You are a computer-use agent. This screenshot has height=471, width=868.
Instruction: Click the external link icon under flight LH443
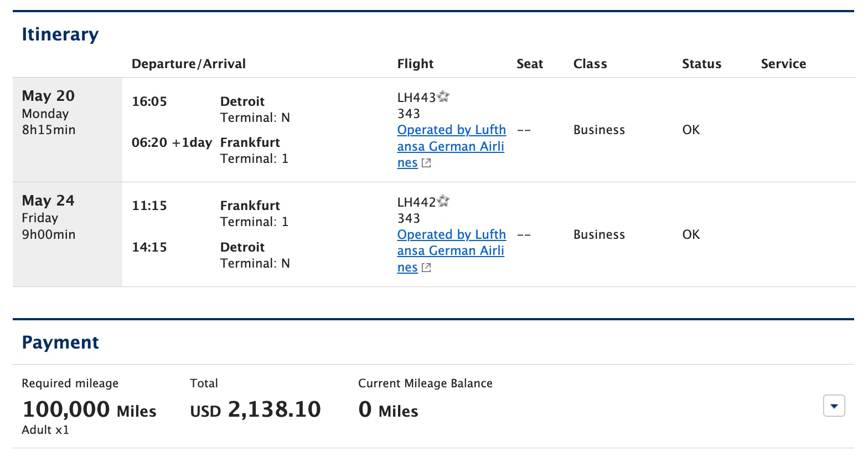coord(426,162)
